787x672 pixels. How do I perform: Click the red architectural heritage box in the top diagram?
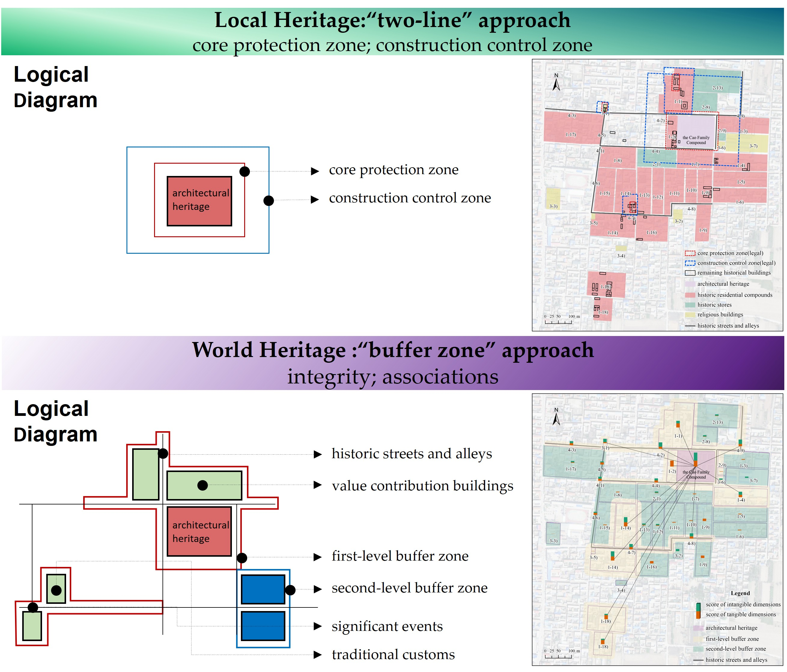click(x=199, y=201)
